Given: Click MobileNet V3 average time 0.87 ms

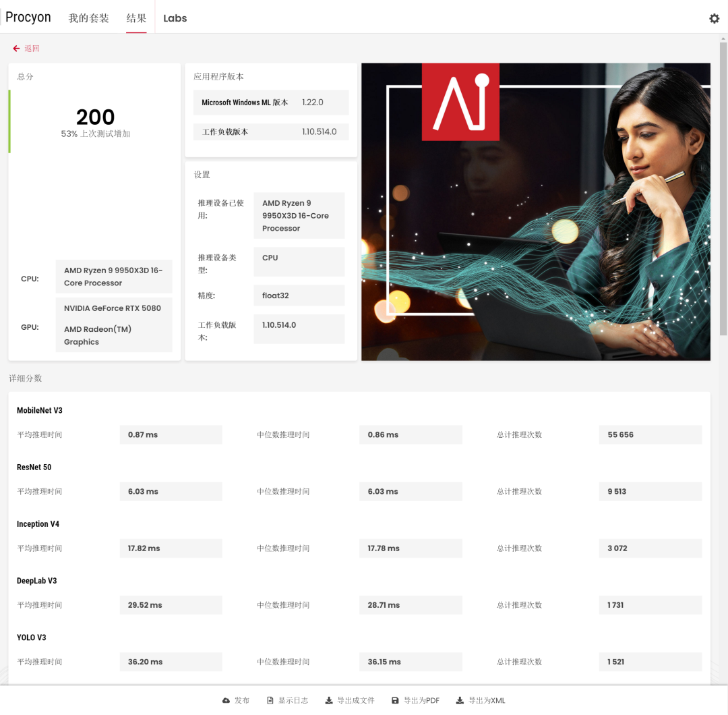Looking at the screenshot, I should [171, 435].
